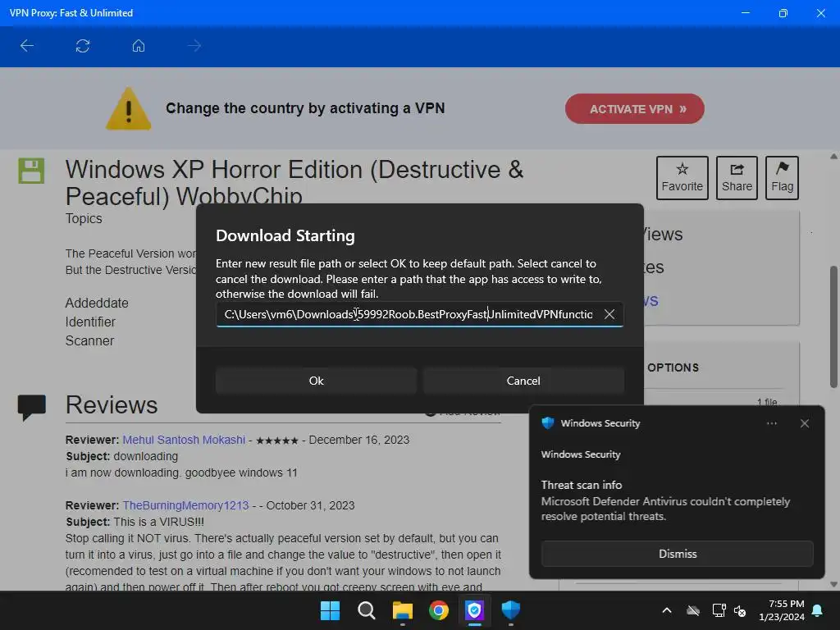Click the Windows Security shield in notification
The image size is (840, 630).
548,423
